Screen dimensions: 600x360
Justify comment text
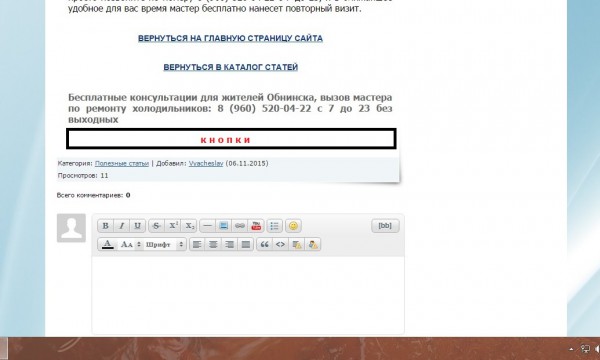click(x=246, y=244)
